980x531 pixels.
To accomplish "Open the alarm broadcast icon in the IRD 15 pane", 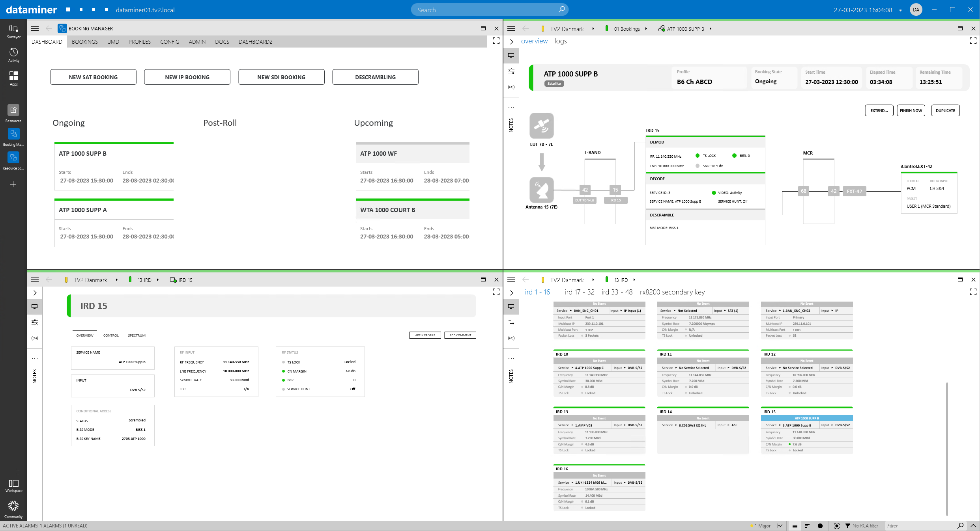I will point(35,338).
